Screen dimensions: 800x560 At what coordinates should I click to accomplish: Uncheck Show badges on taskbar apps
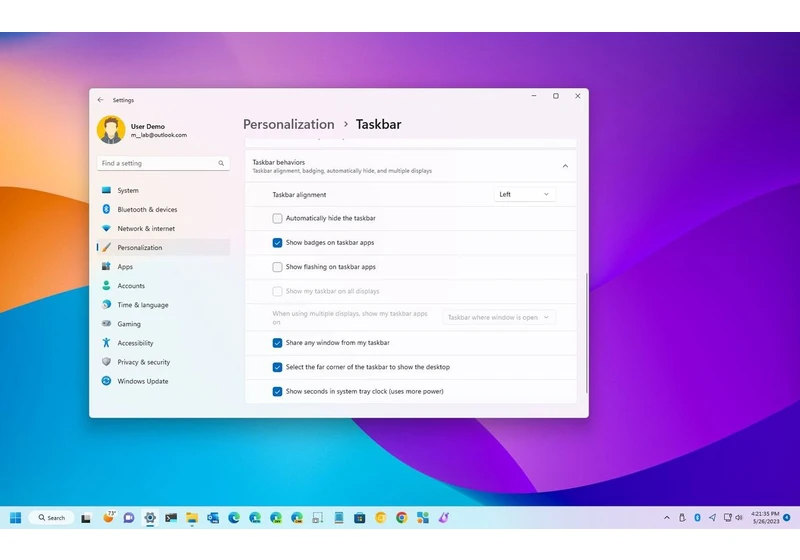(277, 243)
